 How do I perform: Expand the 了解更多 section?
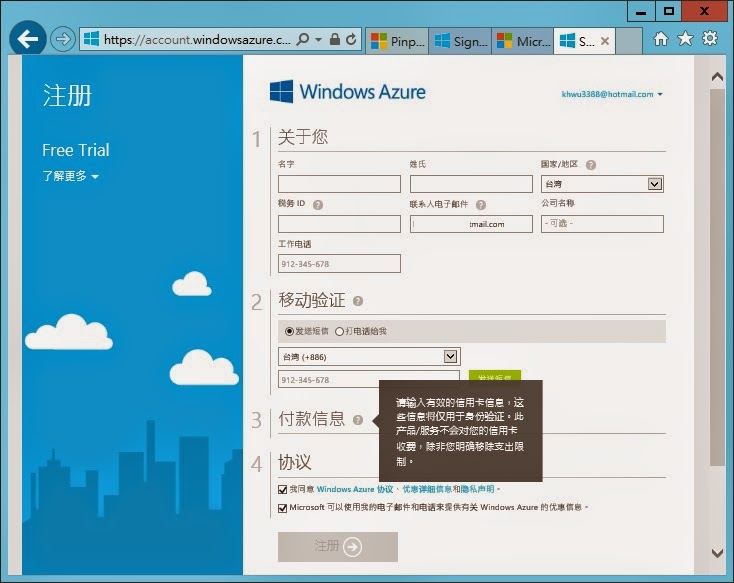[70, 176]
